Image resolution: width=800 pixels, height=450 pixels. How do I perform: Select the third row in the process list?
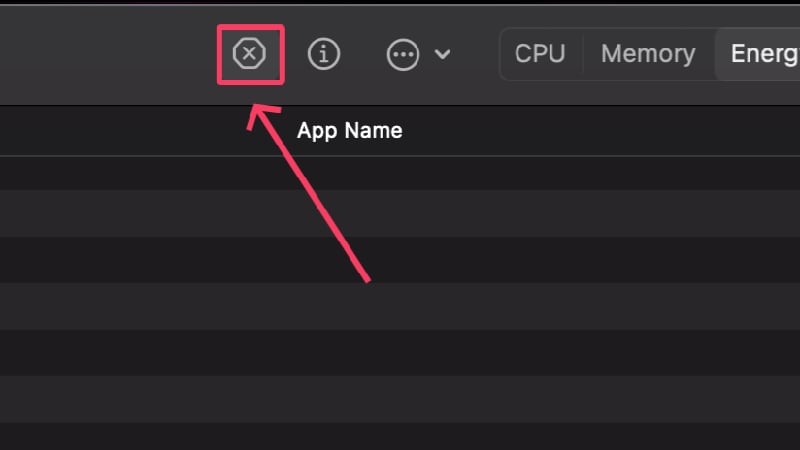click(x=400, y=260)
